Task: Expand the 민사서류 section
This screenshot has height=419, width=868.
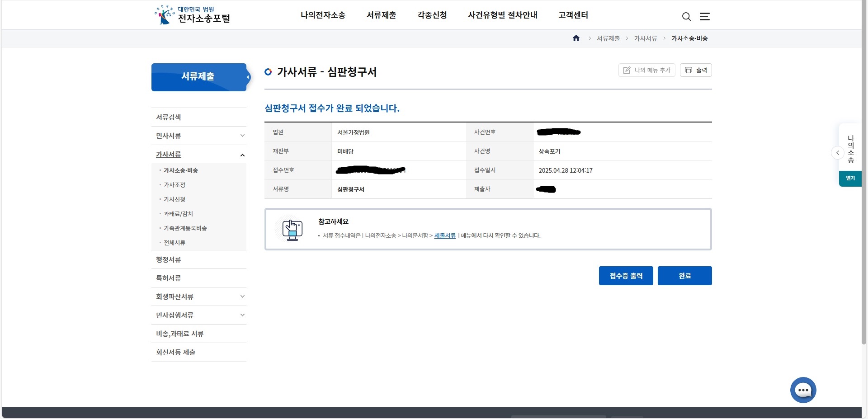Action: point(243,136)
